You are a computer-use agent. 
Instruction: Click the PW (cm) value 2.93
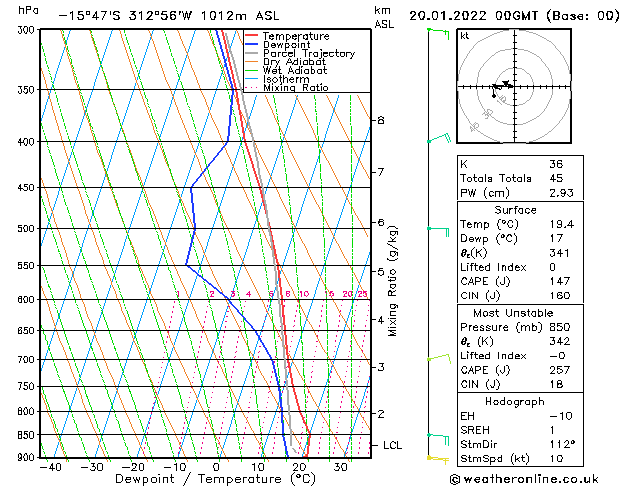coord(561,193)
